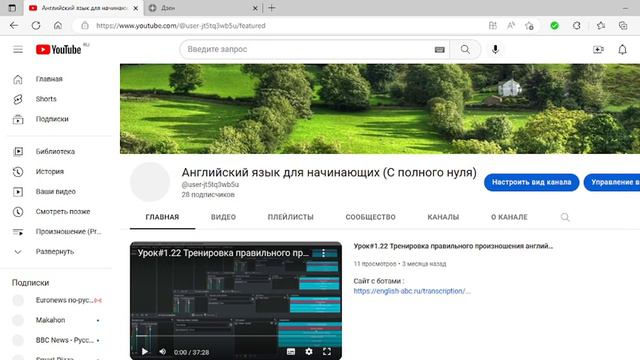
Task: Open browser favorites list icon
Action: [601, 26]
